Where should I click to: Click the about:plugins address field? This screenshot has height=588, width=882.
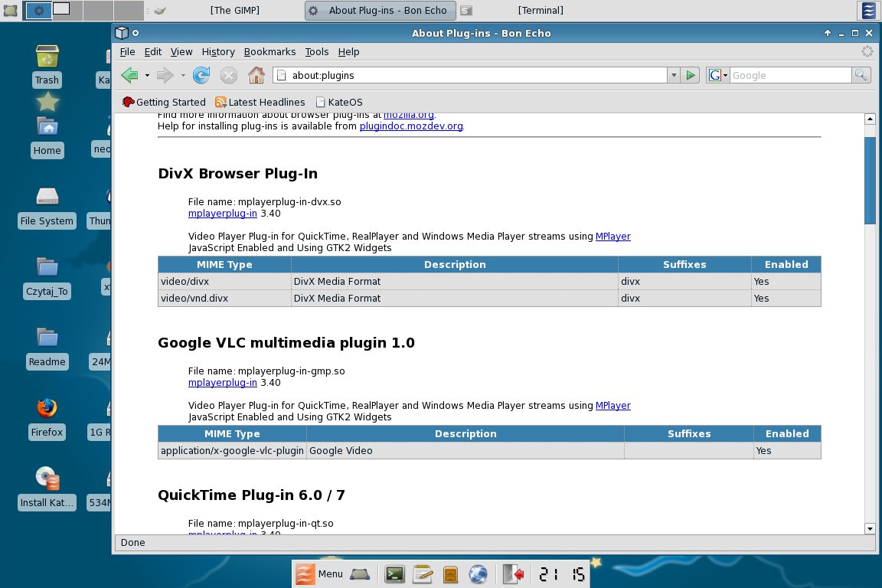[x=469, y=75]
